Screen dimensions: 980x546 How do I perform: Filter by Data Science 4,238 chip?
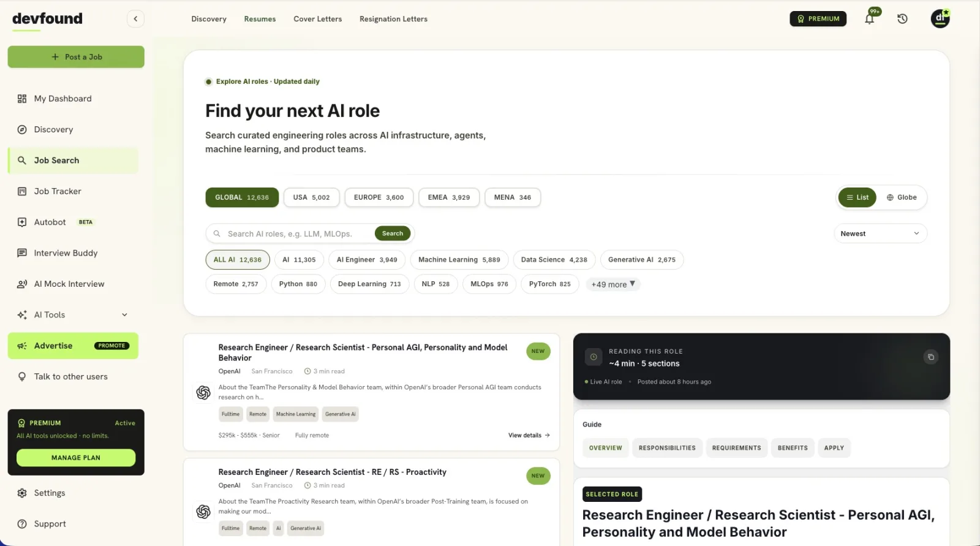[x=554, y=260]
